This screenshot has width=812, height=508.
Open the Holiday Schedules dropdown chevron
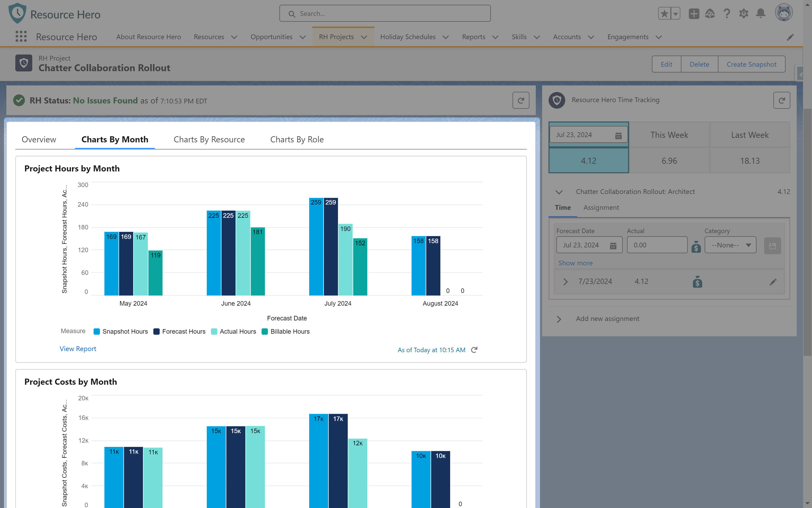[445, 37]
